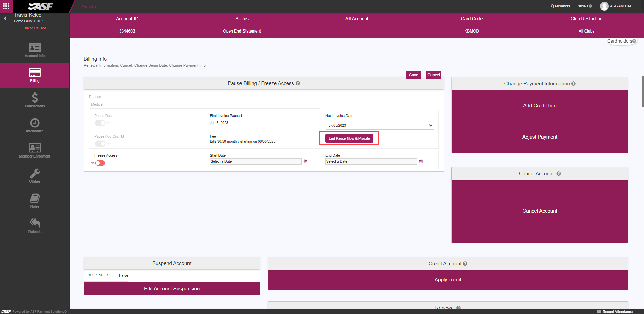Click the Start Date input field
This screenshot has width=644, height=314.
tap(256, 162)
